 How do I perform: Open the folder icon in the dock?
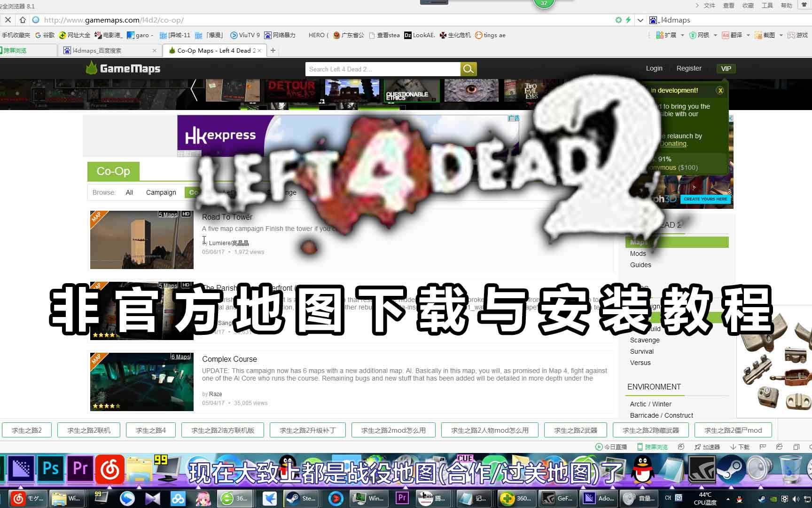[139, 470]
